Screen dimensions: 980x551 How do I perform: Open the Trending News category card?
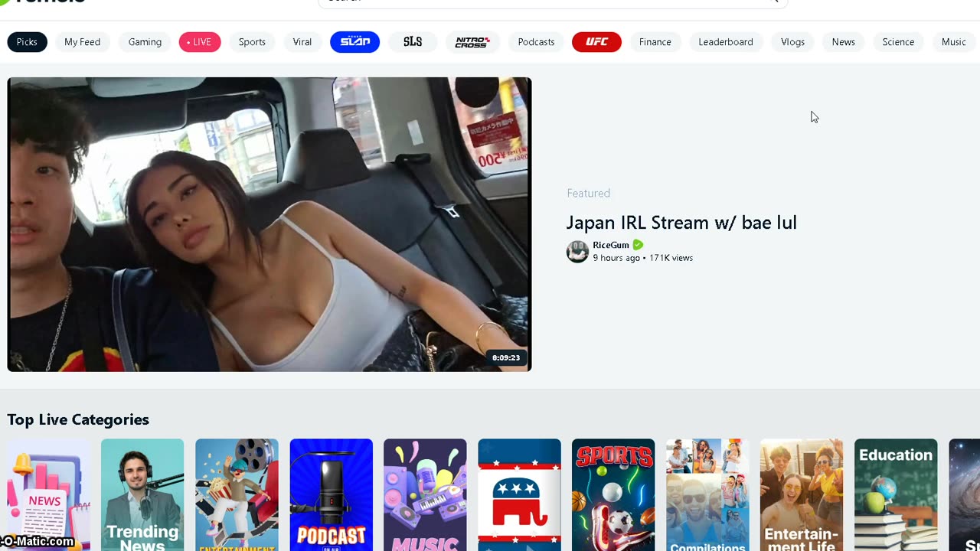[142, 494]
